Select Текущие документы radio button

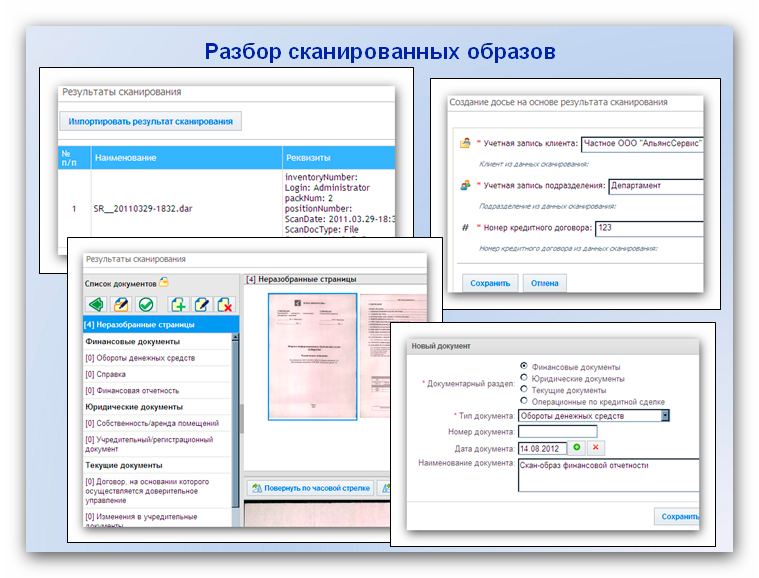coord(524,389)
